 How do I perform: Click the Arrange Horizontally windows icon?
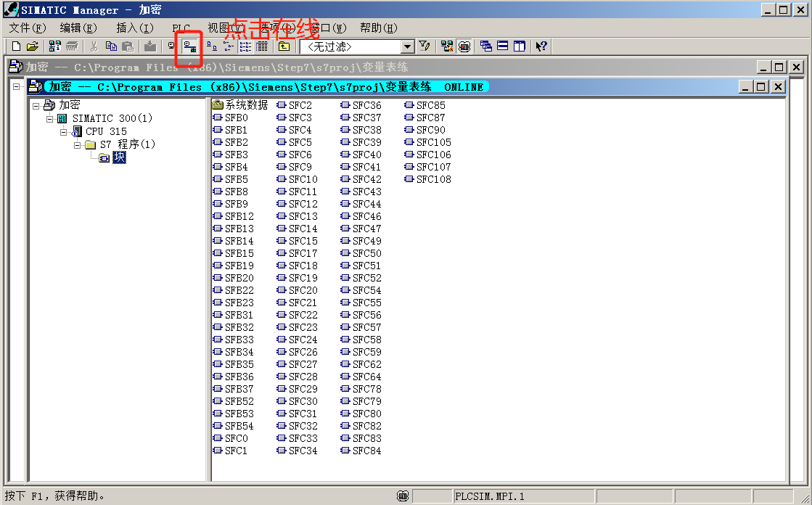pyautogui.click(x=502, y=46)
